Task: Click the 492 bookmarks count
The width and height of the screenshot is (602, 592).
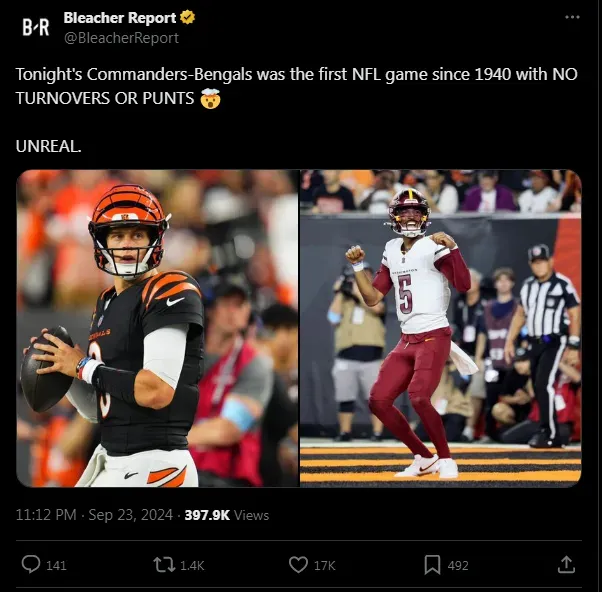Action: (458, 565)
